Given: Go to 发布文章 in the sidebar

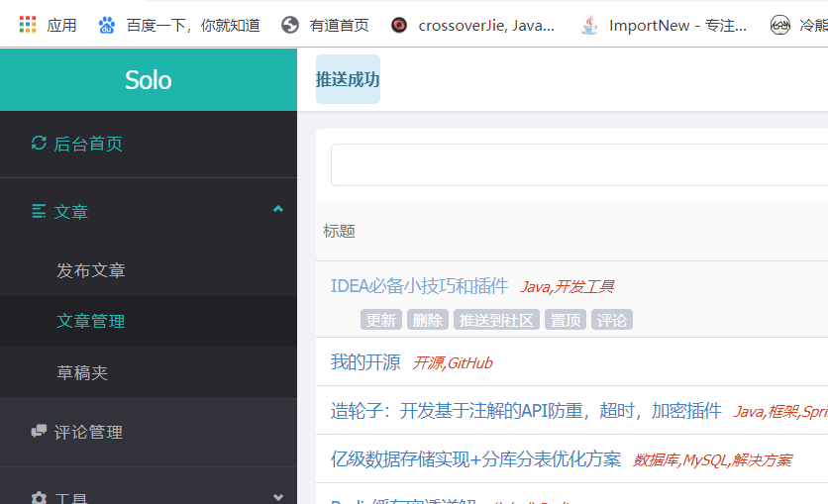Looking at the screenshot, I should coord(91,270).
